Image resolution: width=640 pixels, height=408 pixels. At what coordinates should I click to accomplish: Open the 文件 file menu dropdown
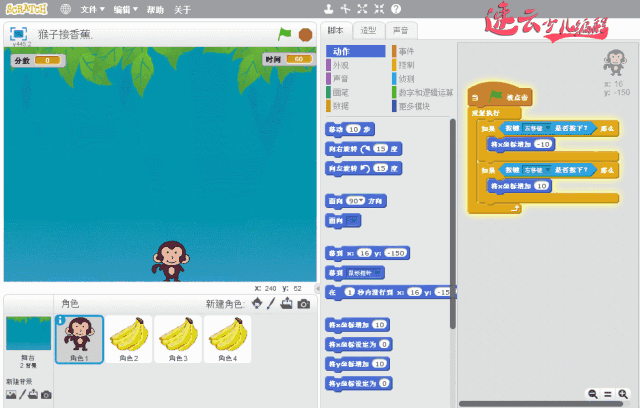[93, 9]
